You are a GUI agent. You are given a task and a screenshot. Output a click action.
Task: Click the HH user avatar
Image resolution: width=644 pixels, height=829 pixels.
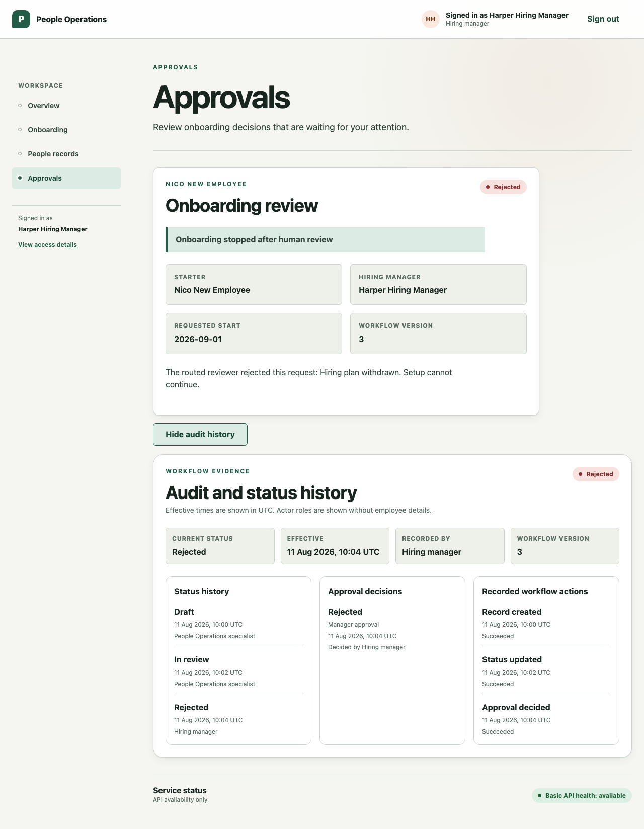431,19
